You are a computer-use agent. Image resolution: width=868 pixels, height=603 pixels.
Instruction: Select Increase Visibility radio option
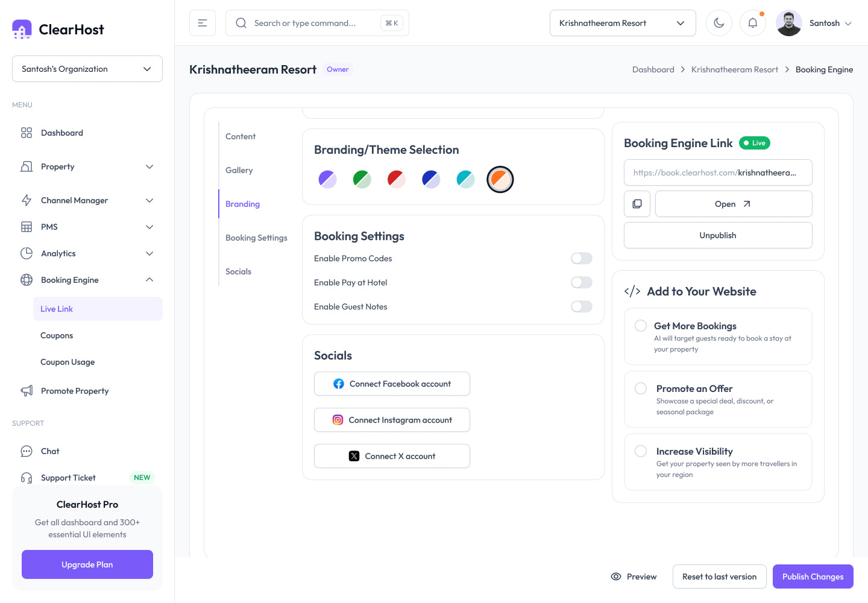[641, 451]
